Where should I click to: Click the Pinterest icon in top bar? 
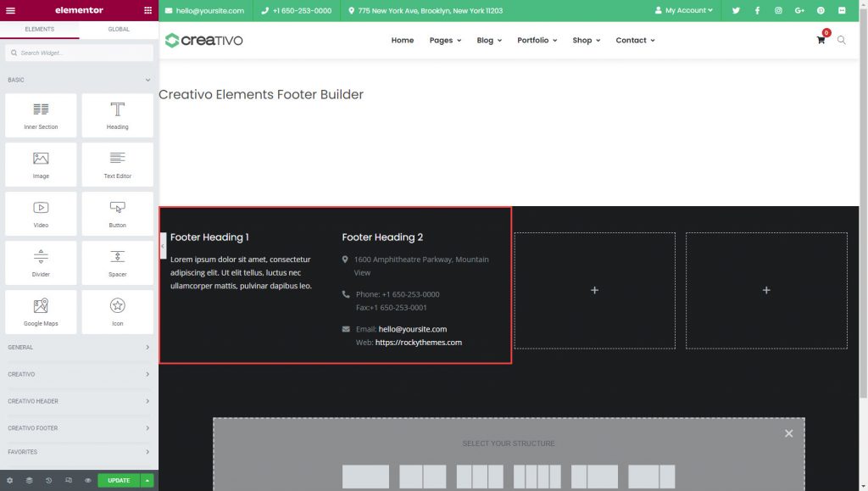[821, 10]
